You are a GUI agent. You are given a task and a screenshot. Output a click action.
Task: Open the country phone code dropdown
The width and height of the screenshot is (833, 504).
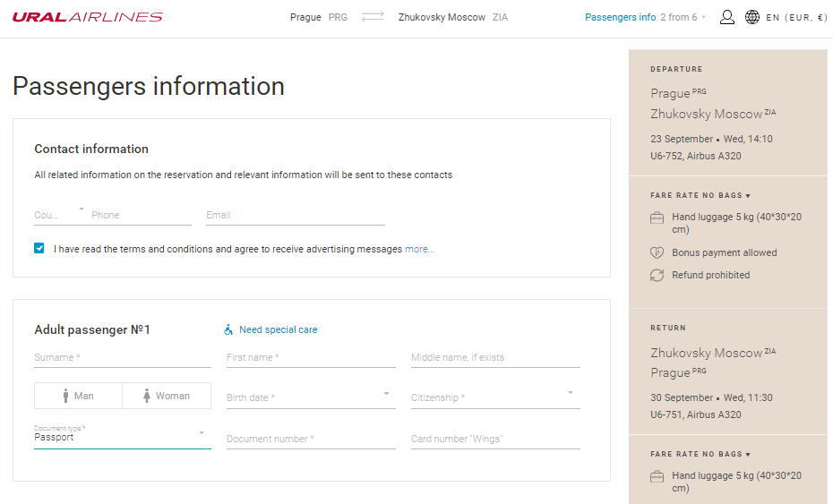[x=59, y=215]
